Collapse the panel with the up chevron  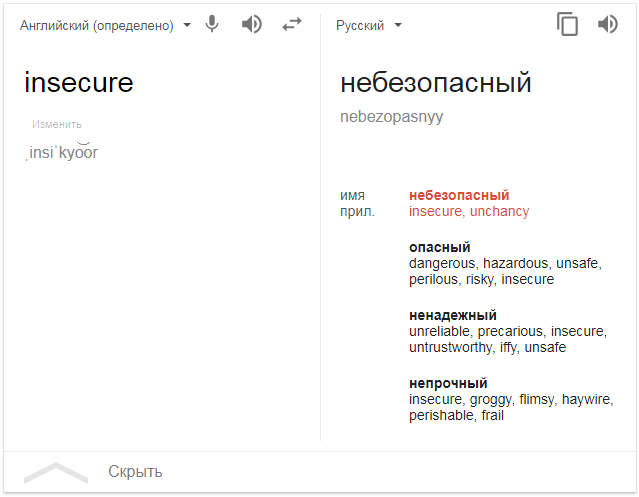(x=56, y=472)
